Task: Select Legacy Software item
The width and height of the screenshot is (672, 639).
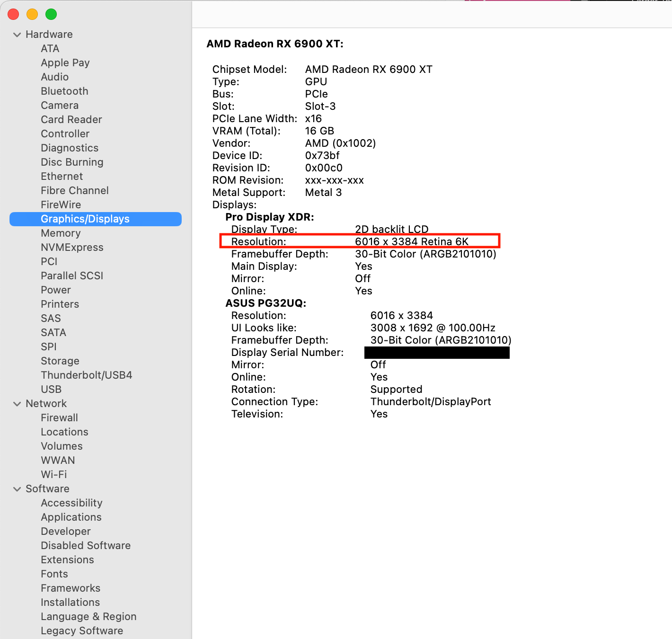Action: point(82,631)
